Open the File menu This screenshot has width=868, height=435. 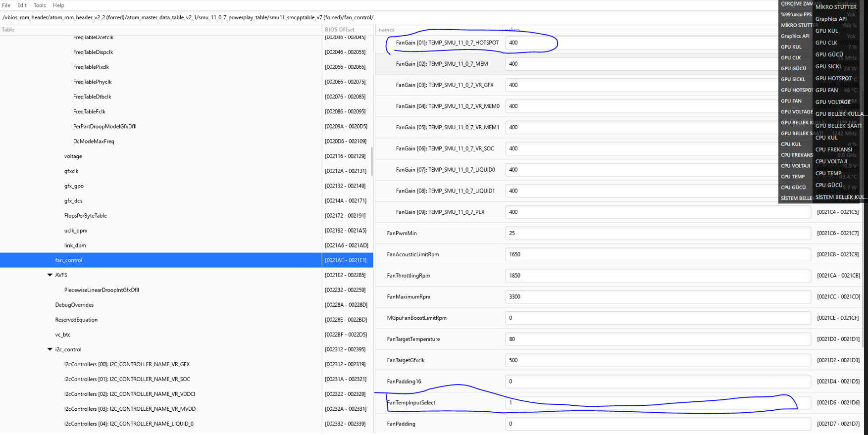6,5
